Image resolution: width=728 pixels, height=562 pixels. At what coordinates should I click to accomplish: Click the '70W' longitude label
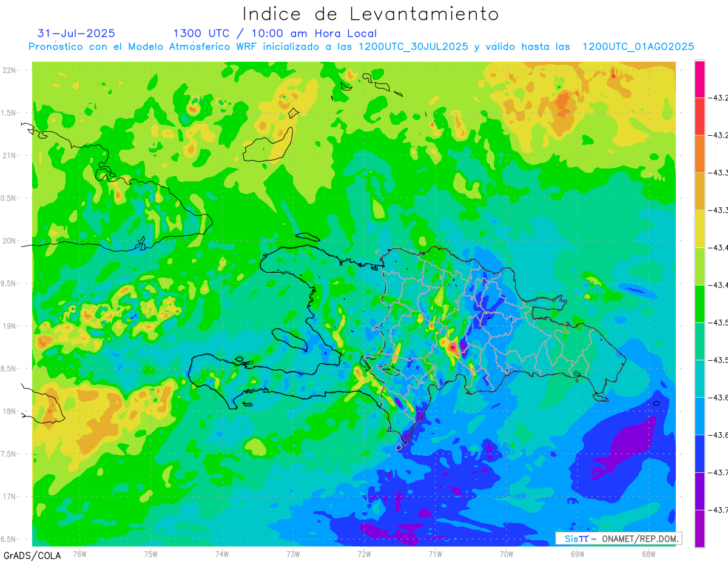(x=507, y=554)
